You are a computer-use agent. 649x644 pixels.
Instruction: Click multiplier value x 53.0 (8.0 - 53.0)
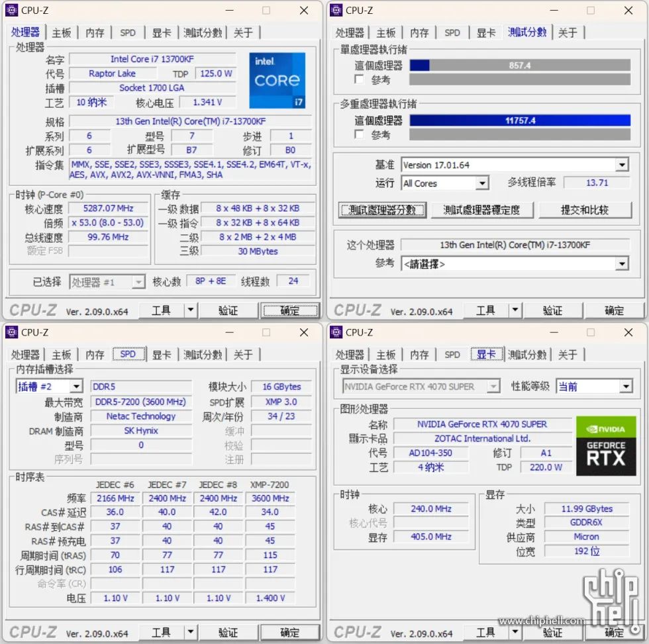tap(109, 222)
